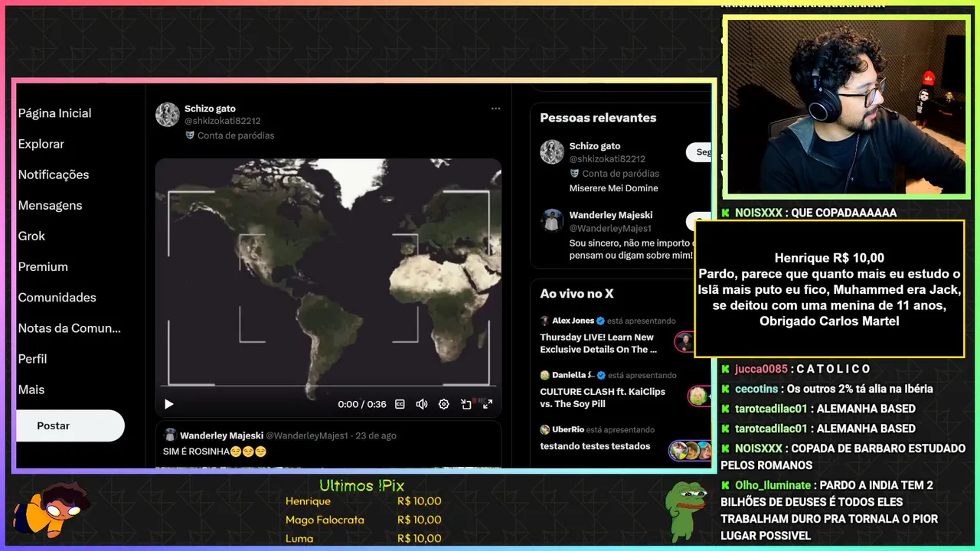Viewport: 980px width, 551px height.
Task: Open Alex Jones's Thursday LIVE broadcast
Action: coord(599,343)
